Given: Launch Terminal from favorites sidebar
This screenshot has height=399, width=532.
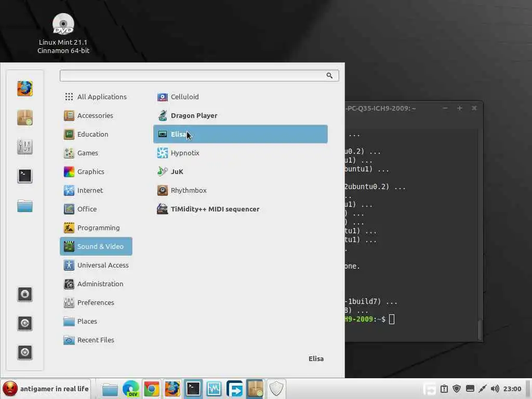Looking at the screenshot, I should click(25, 176).
